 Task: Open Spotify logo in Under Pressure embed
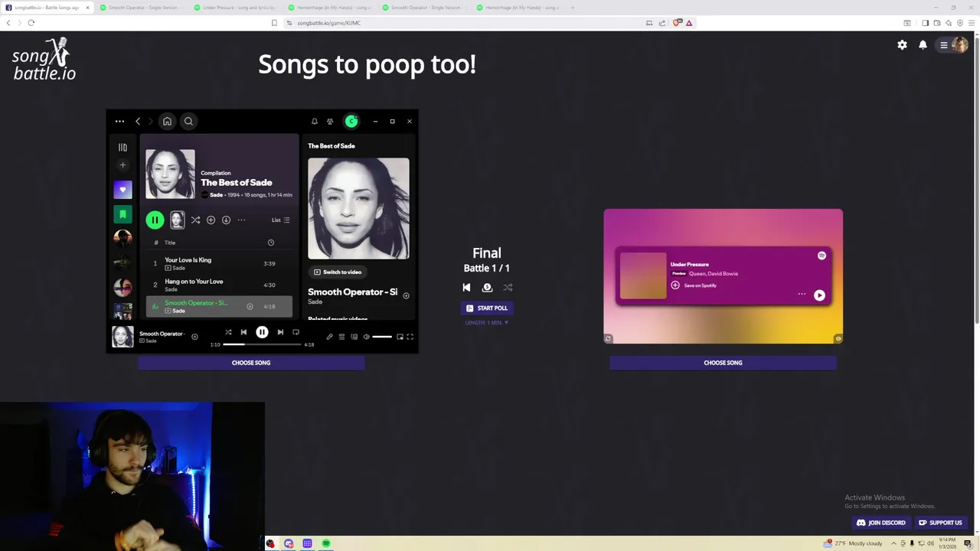(822, 256)
